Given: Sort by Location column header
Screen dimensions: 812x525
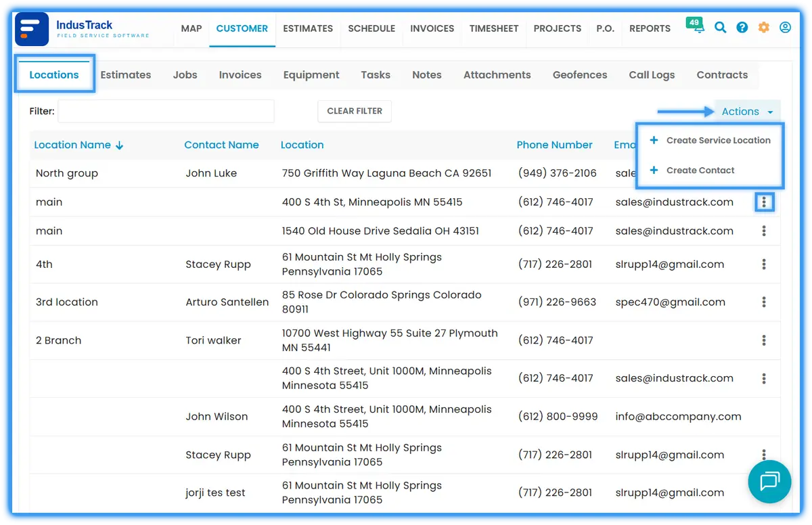Looking at the screenshot, I should tap(302, 145).
